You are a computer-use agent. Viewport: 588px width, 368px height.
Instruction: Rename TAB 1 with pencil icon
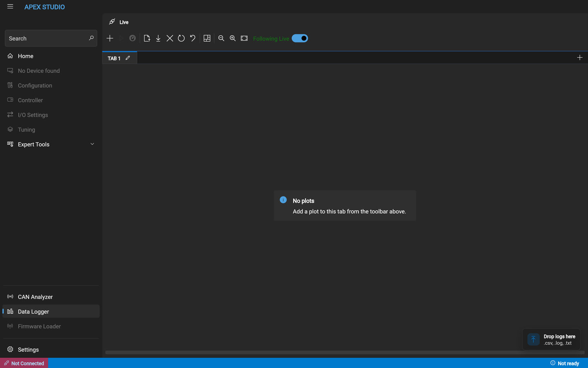(128, 58)
